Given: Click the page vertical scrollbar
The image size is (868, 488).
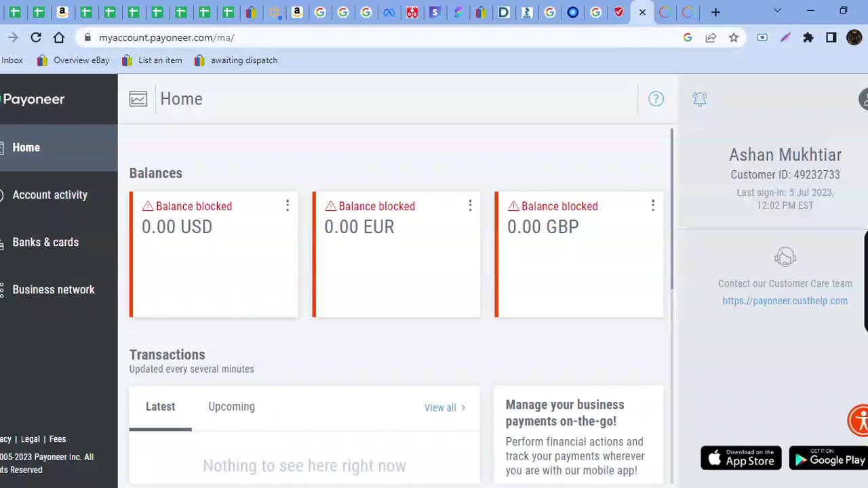Looking at the screenshot, I should coord(673,210).
